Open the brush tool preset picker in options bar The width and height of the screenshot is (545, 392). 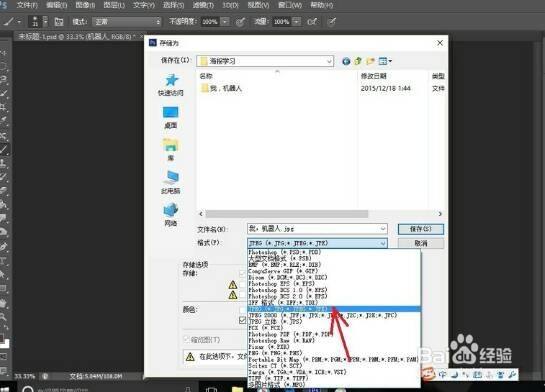click(11, 22)
